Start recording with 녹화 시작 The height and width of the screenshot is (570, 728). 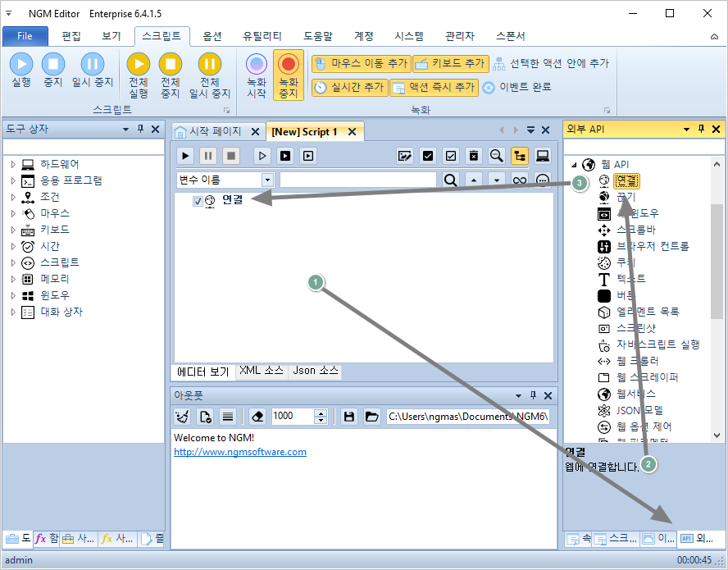click(257, 75)
